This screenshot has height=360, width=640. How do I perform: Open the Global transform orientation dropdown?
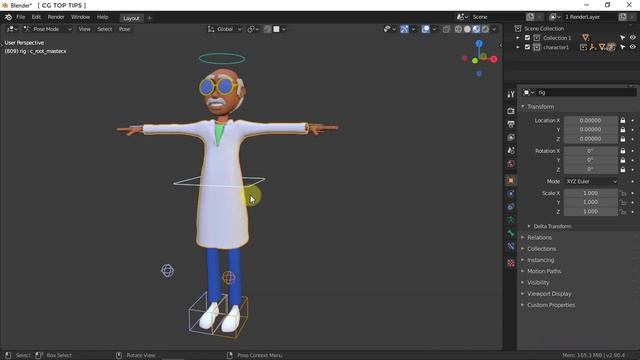pos(225,29)
